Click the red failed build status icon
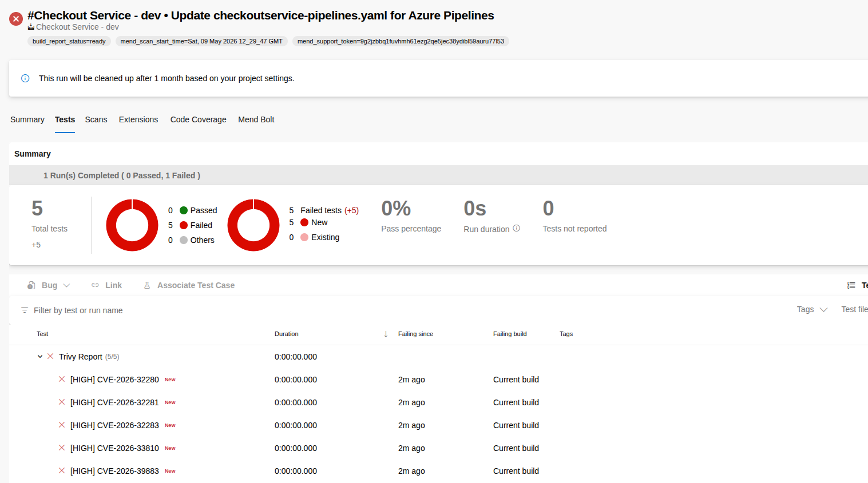This screenshot has height=483, width=868. pos(16,19)
